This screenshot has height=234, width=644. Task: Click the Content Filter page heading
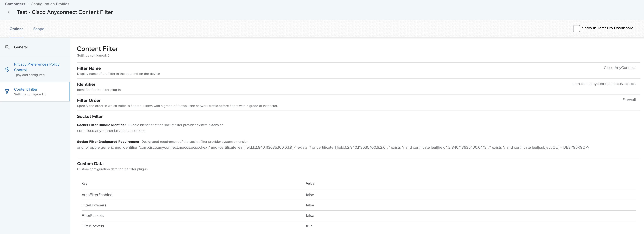pyautogui.click(x=97, y=49)
